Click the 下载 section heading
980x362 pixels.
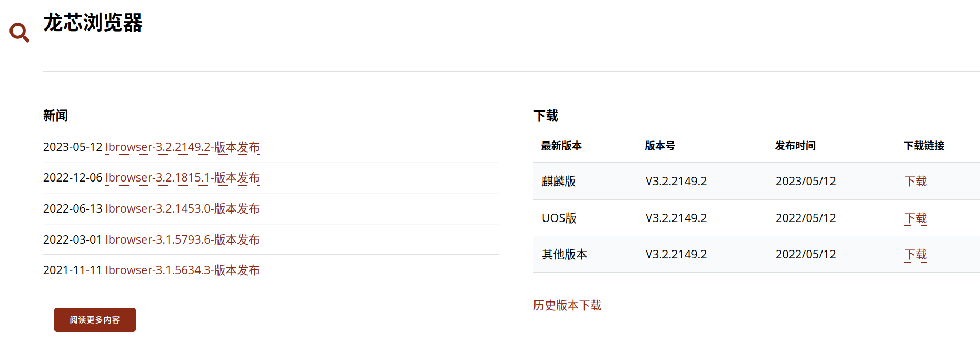(546, 116)
